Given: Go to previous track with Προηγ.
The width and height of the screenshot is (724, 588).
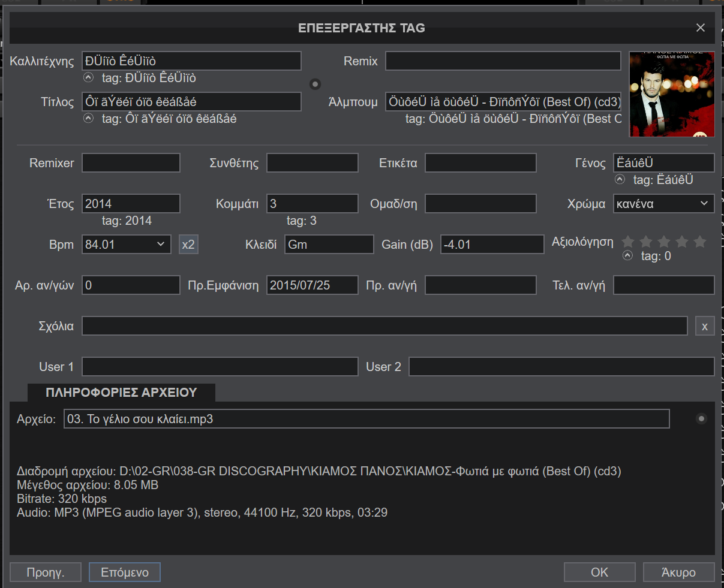Looking at the screenshot, I should click(46, 572).
